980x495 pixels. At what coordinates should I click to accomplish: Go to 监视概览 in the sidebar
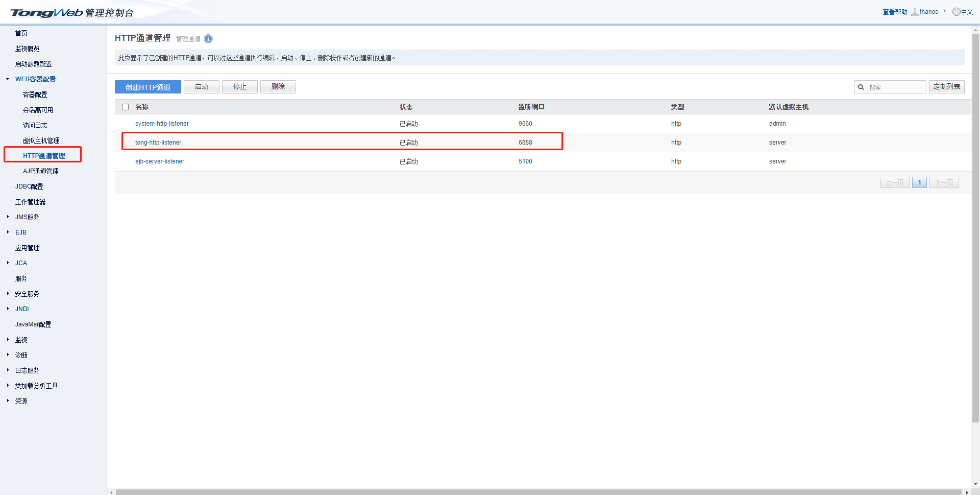(27, 49)
